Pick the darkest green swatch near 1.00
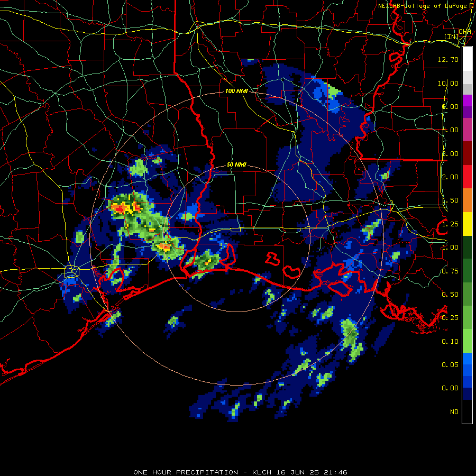 coord(467,247)
